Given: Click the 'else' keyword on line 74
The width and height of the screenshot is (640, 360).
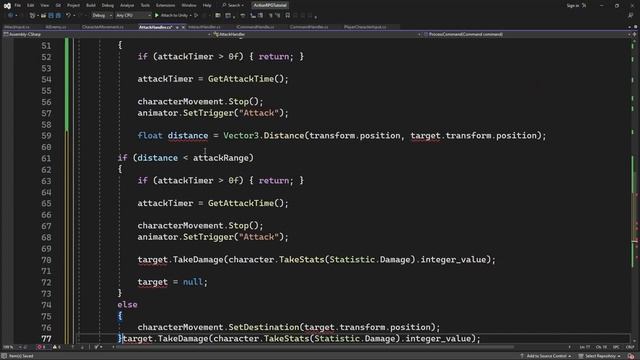Looking at the screenshot, I should [127, 304].
